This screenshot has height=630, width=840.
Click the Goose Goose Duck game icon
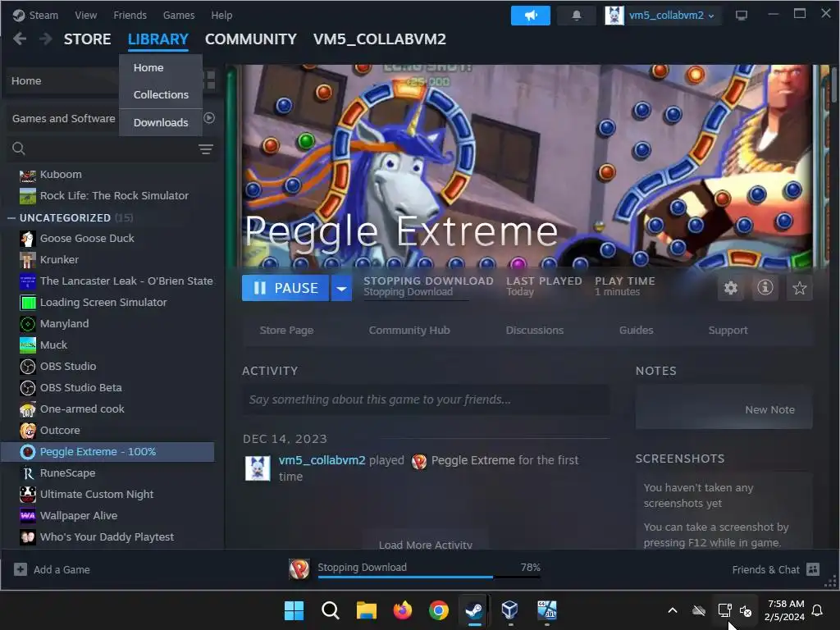coord(28,239)
